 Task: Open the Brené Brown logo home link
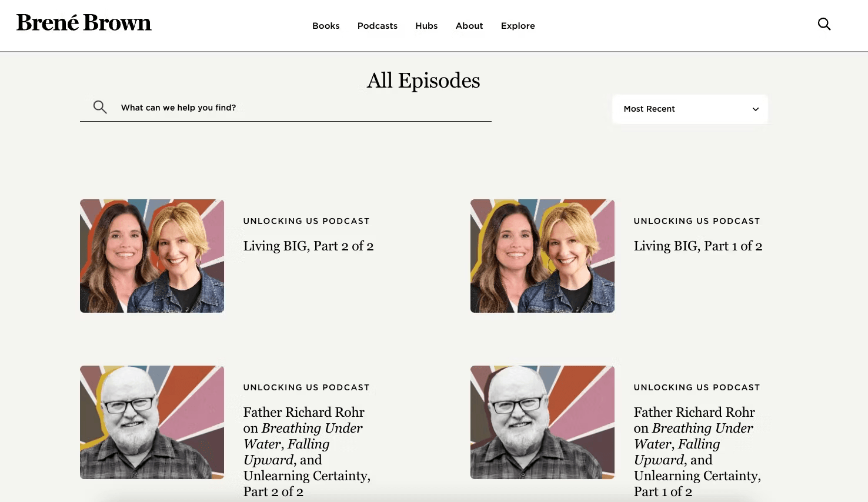click(x=84, y=23)
